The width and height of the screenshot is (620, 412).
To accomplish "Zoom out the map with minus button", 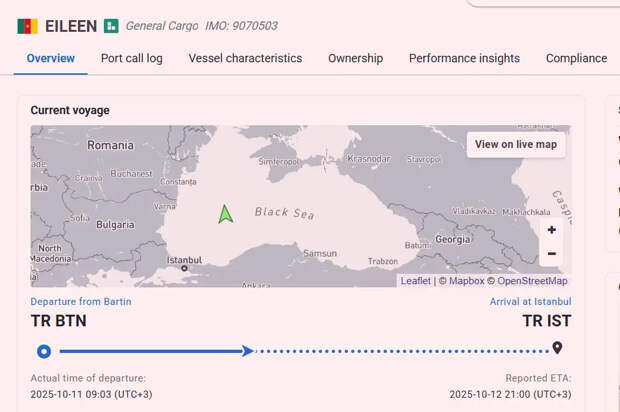I will pos(551,254).
